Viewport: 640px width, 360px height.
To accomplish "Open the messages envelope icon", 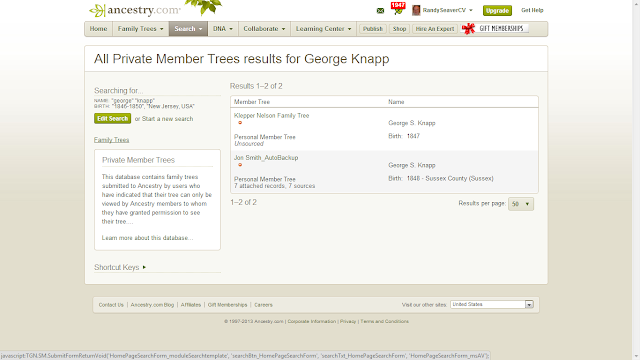I will [x=380, y=11].
